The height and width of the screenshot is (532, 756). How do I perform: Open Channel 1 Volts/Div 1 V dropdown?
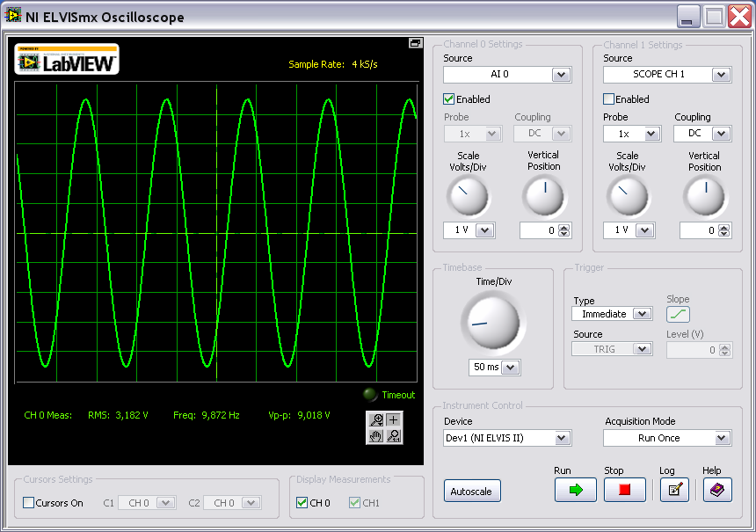point(629,230)
